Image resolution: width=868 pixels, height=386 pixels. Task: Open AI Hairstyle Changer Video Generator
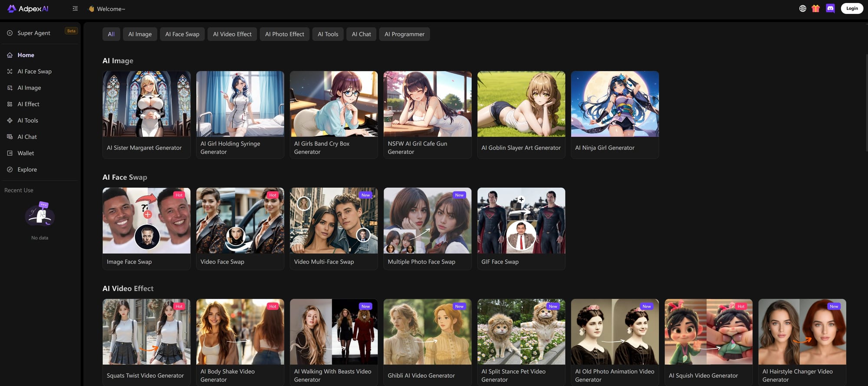pos(802,342)
